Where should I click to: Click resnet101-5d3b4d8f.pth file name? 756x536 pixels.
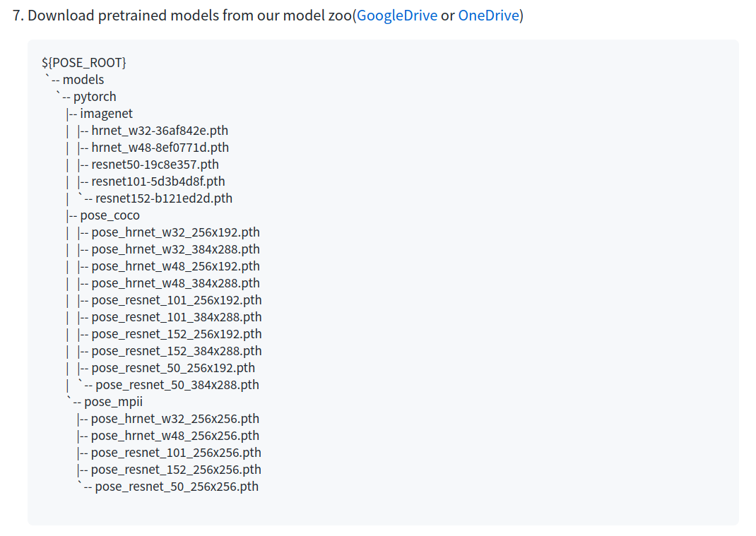[x=158, y=181]
